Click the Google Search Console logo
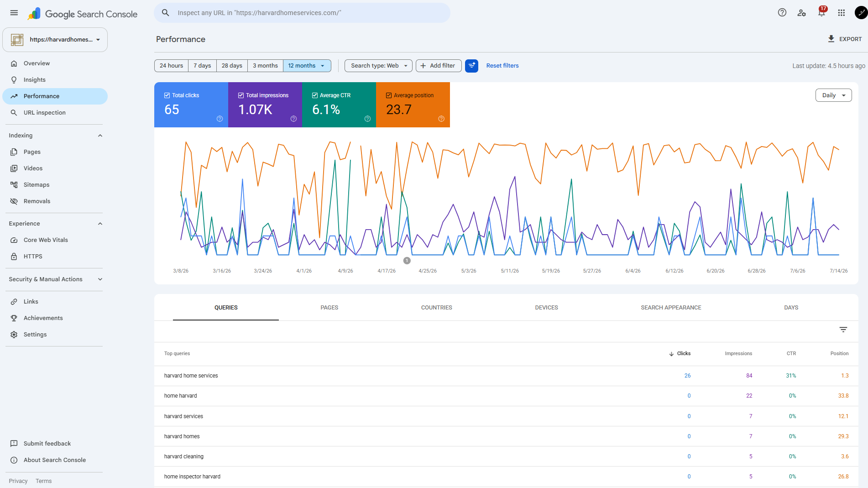 tap(83, 14)
